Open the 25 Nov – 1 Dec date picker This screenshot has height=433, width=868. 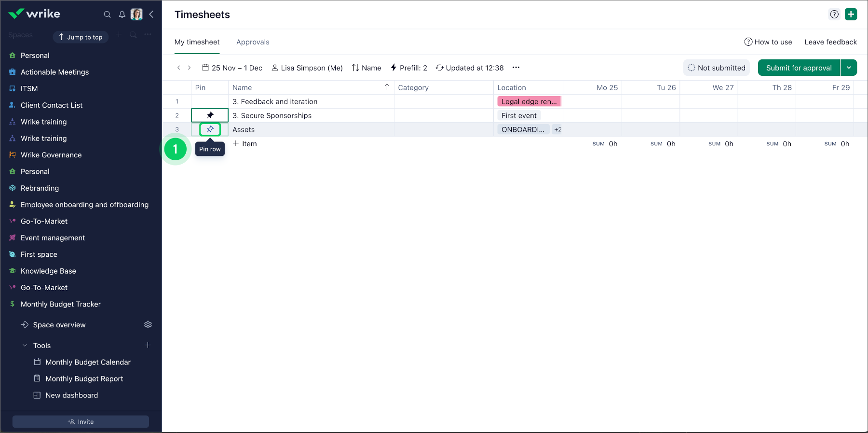[232, 68]
